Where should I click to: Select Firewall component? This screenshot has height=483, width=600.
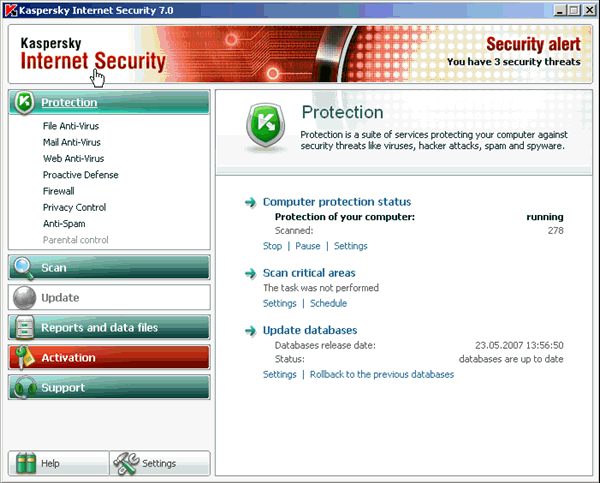59,191
